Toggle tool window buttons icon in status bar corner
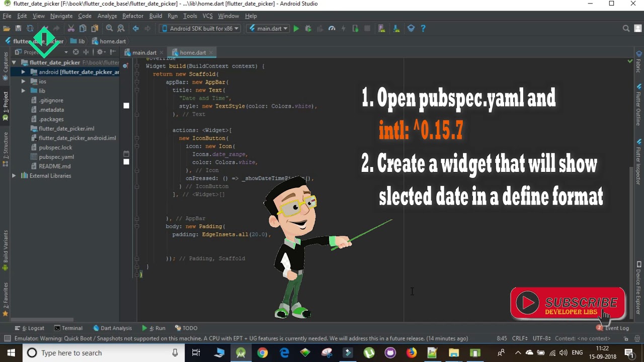 click(x=7, y=338)
